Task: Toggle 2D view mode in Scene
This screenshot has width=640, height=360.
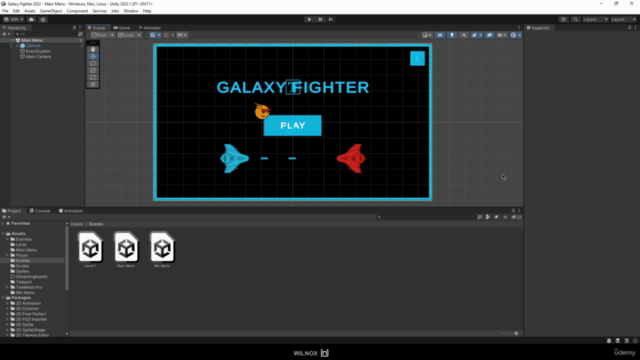Action: click(x=440, y=35)
